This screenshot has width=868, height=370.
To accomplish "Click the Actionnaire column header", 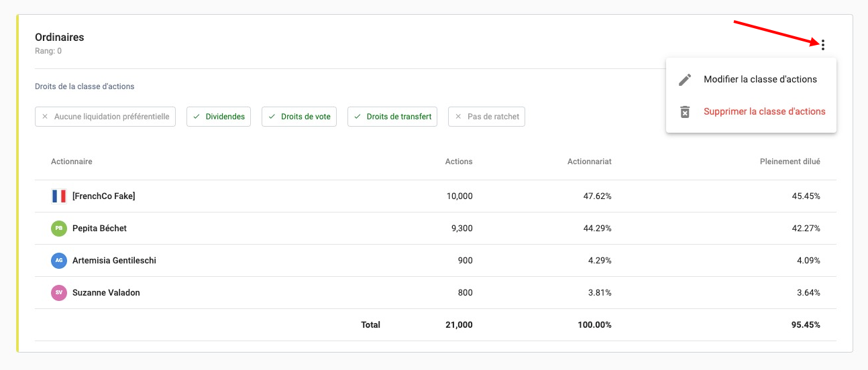I will click(72, 162).
